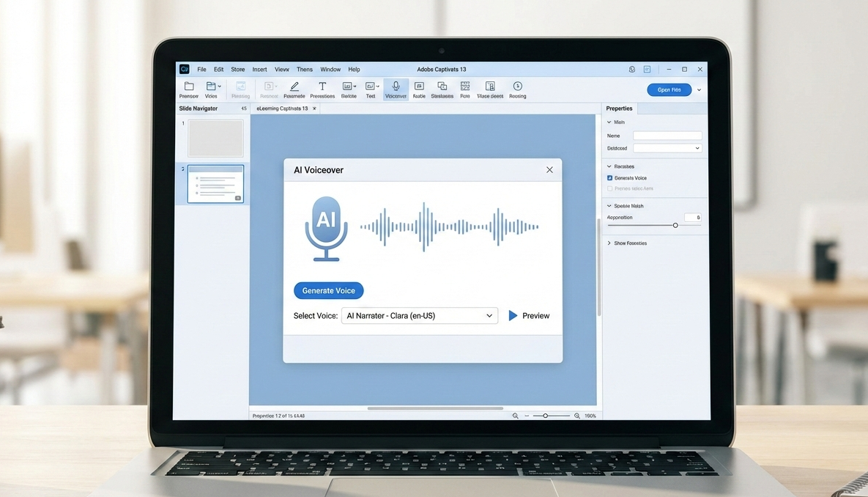Click the Open Files button

(669, 89)
